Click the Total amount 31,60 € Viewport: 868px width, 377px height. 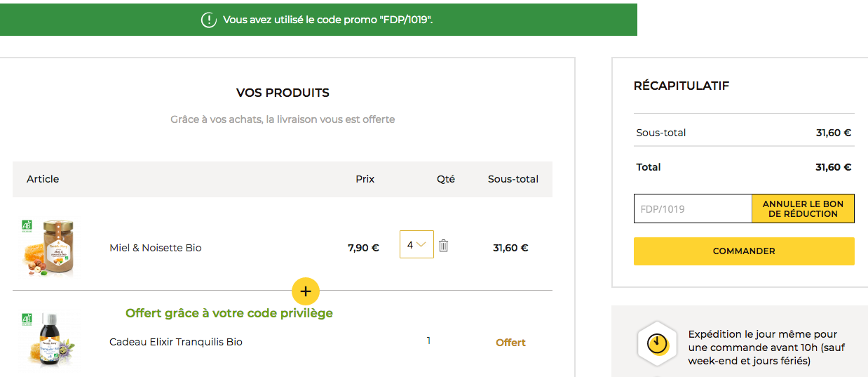(x=833, y=167)
